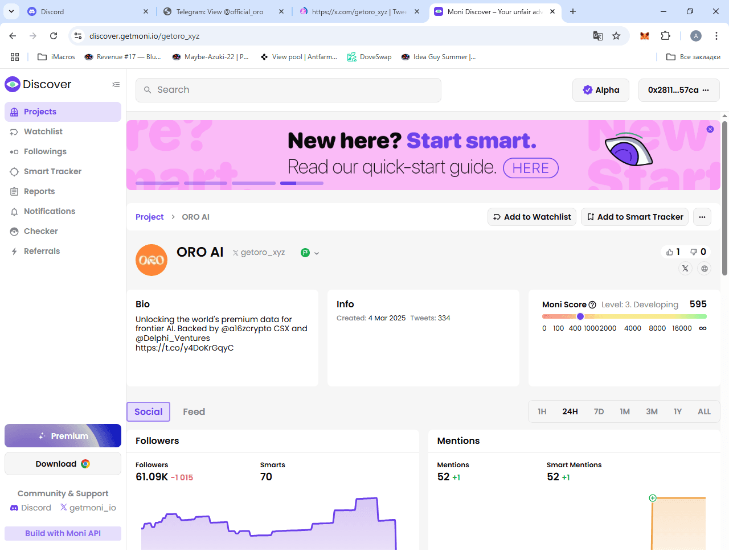
Task: Click the Alpha badge button
Action: click(601, 90)
